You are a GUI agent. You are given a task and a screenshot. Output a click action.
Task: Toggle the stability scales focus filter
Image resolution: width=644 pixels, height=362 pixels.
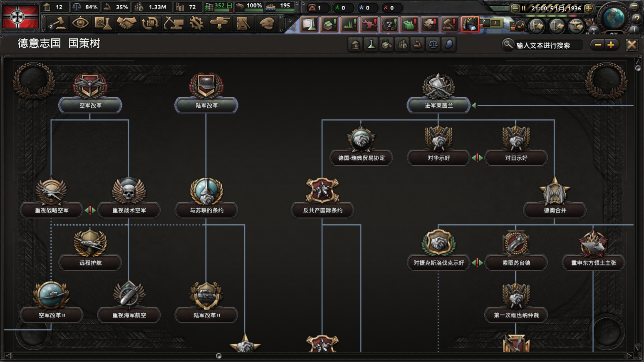(x=433, y=45)
